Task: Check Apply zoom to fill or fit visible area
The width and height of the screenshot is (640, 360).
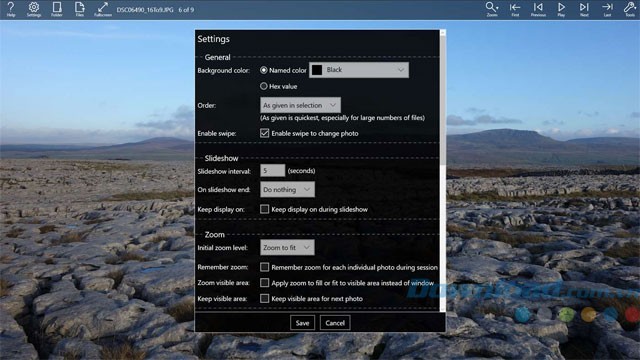Action: click(x=264, y=282)
